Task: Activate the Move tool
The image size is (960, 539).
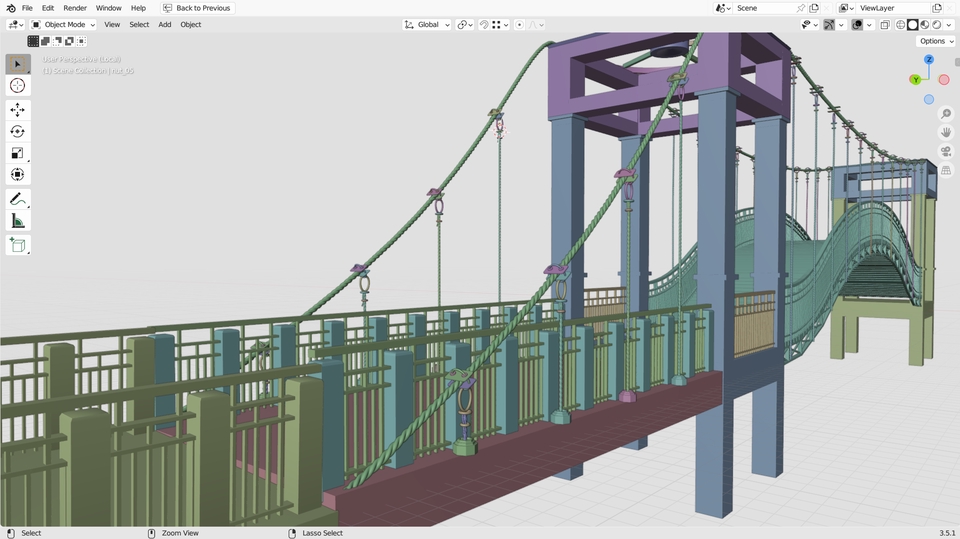Action: 18,109
